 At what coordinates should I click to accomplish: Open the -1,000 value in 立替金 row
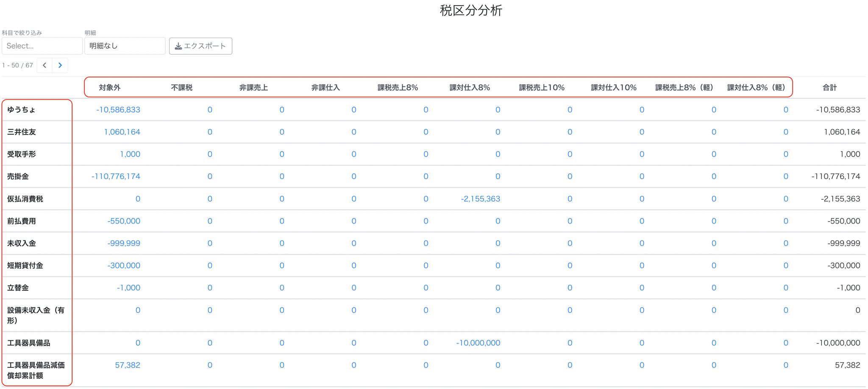point(128,288)
